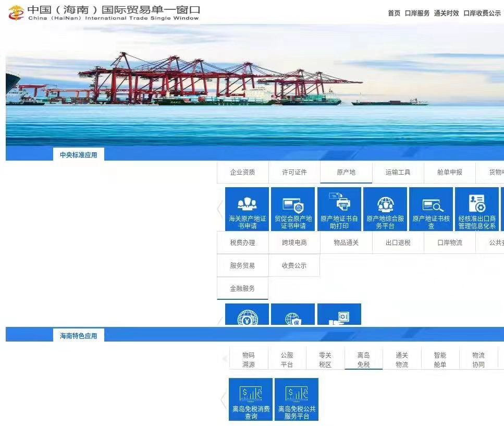504x426 pixels.
Task: Open 海关原产地证书申请 tile
Action: (247, 209)
